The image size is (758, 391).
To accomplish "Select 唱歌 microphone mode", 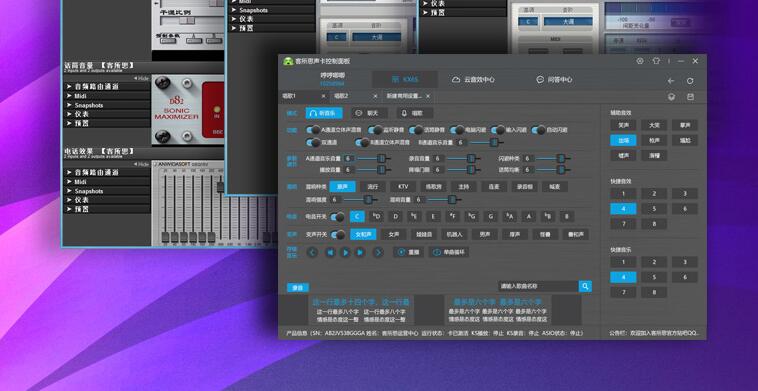I will tap(415, 113).
